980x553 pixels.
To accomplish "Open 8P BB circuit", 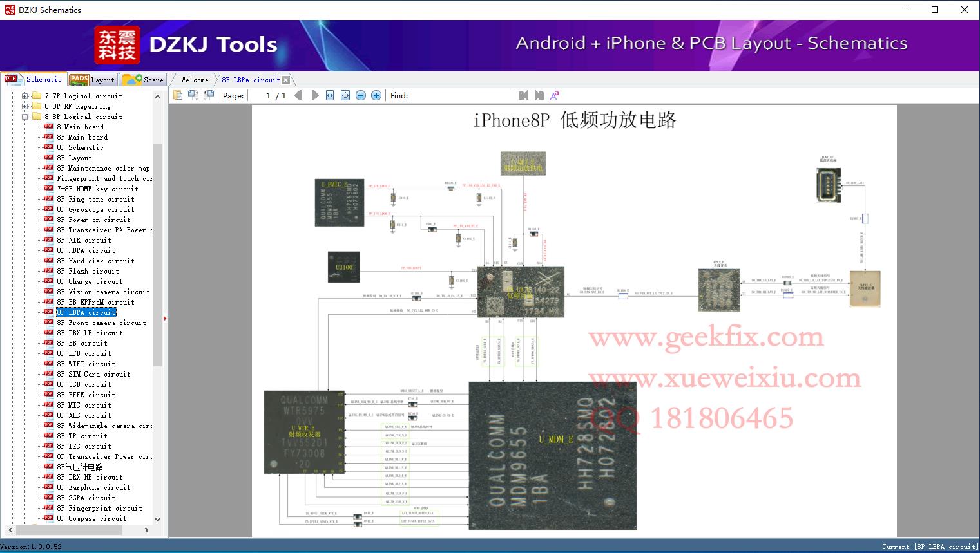I will (x=82, y=343).
